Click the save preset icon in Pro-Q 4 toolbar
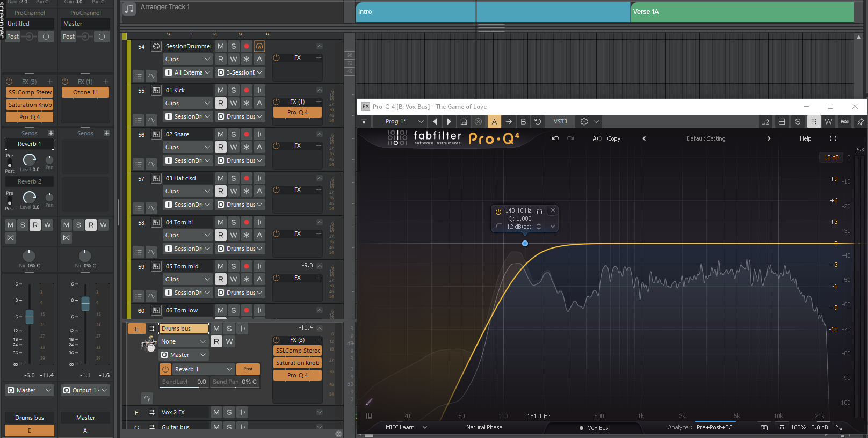Screen dimensions: 868x438 point(464,122)
